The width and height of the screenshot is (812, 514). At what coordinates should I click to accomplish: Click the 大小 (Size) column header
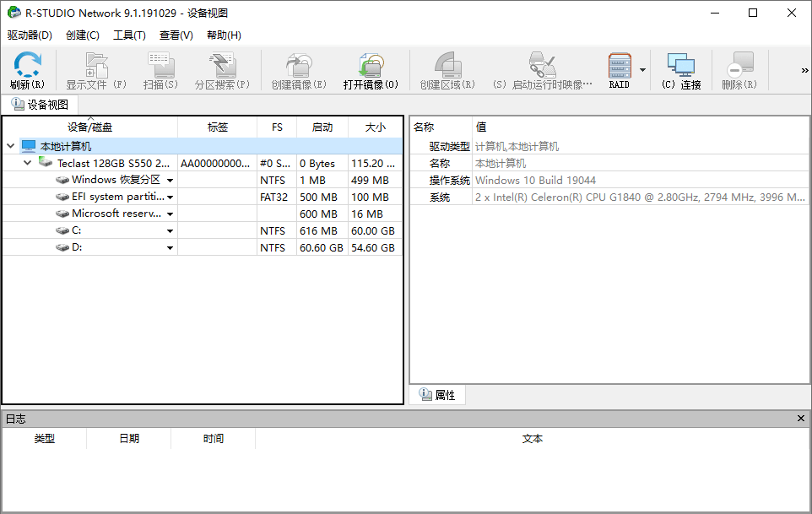point(376,127)
